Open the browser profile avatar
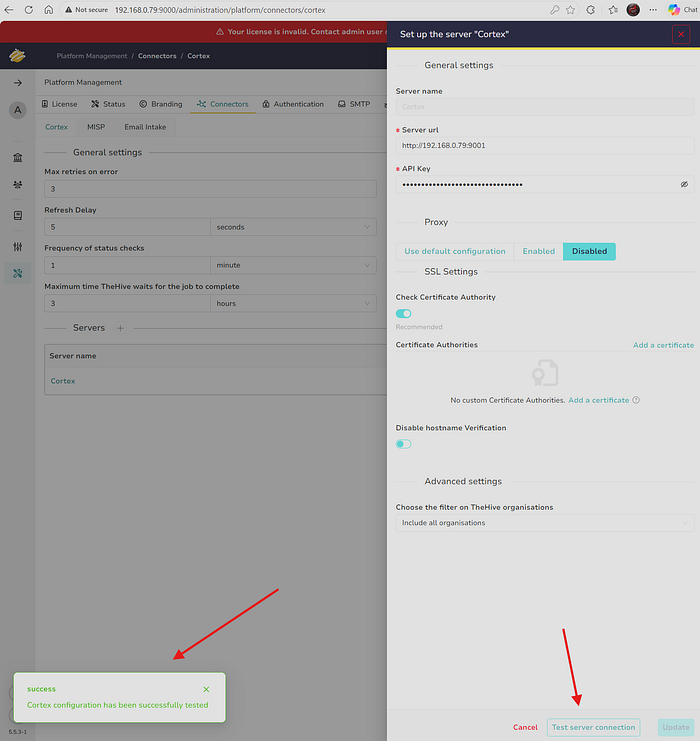The width and height of the screenshot is (700, 741). (x=633, y=9)
